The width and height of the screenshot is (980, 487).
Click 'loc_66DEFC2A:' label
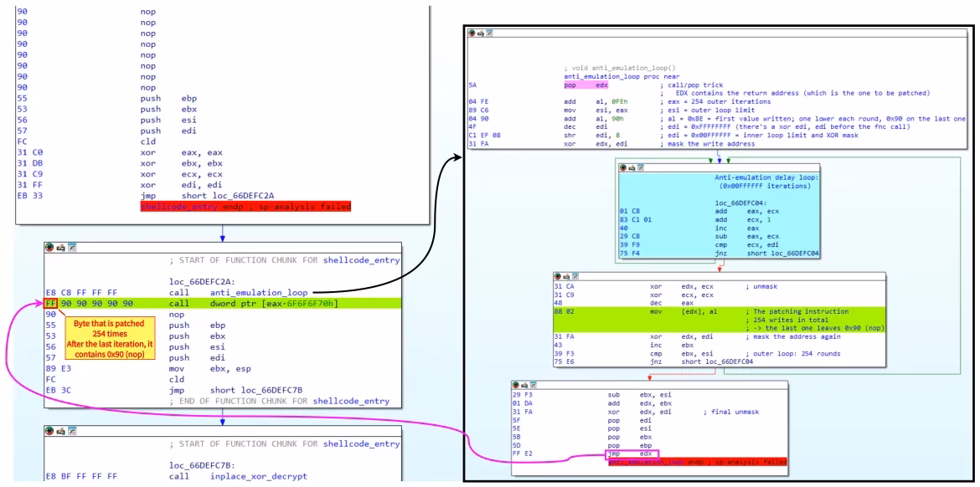click(200, 282)
